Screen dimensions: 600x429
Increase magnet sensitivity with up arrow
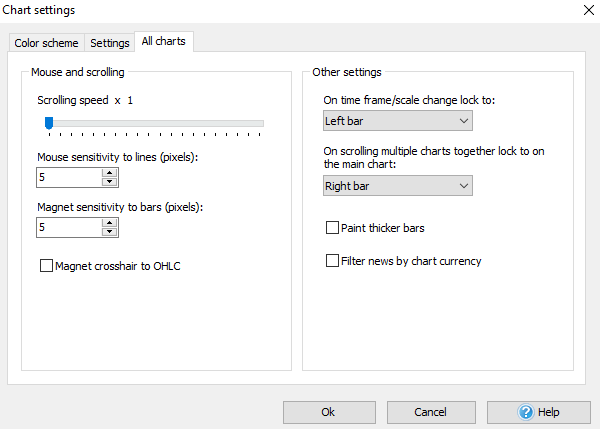(110, 222)
